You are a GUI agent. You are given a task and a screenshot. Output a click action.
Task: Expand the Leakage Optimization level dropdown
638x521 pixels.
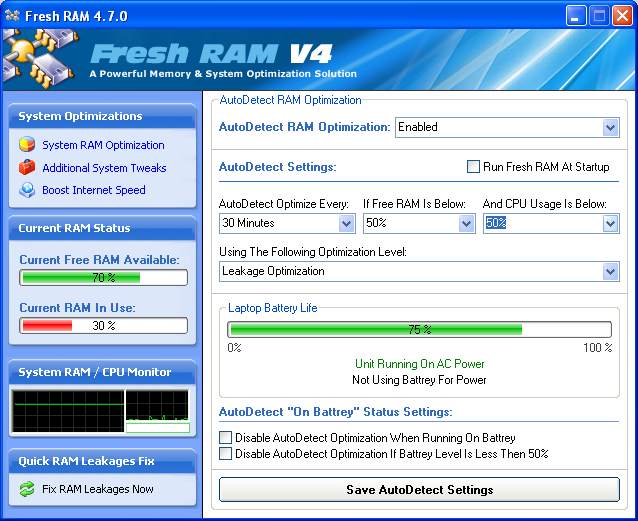click(x=610, y=271)
